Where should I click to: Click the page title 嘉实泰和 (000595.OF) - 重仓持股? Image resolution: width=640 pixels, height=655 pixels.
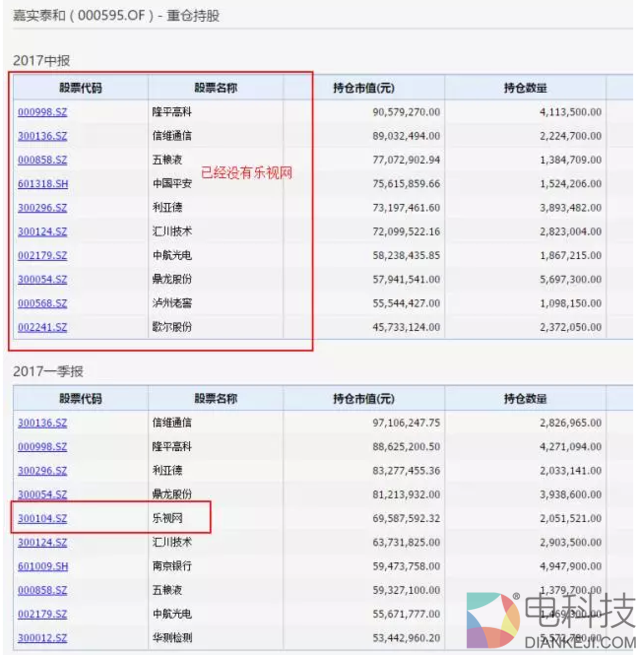[116, 15]
